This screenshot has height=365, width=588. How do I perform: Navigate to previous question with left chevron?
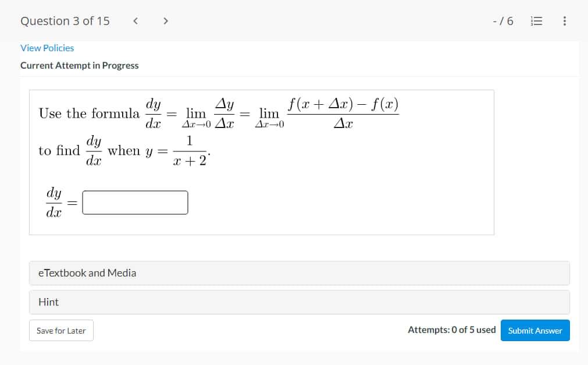136,20
